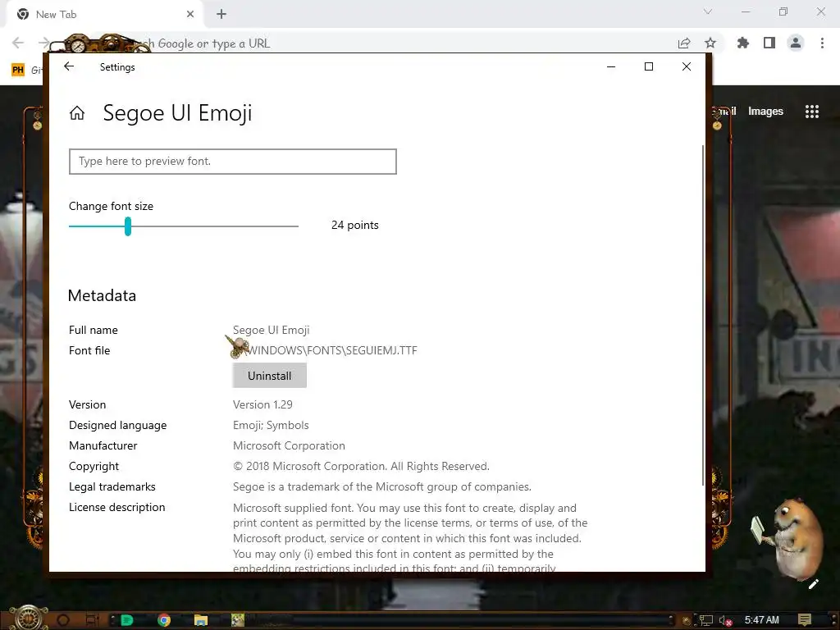Click the hamster desktop mascot
The image size is (840, 630).
(x=790, y=538)
